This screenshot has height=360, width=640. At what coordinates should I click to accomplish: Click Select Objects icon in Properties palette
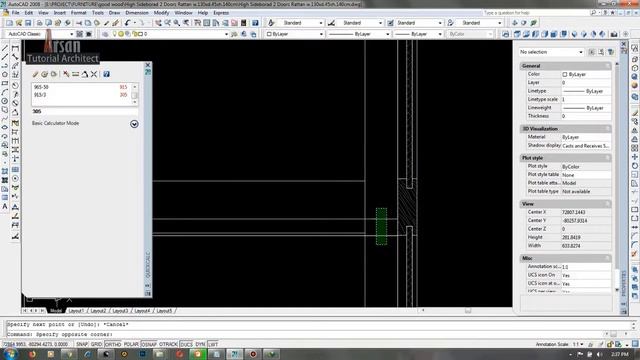click(x=601, y=52)
